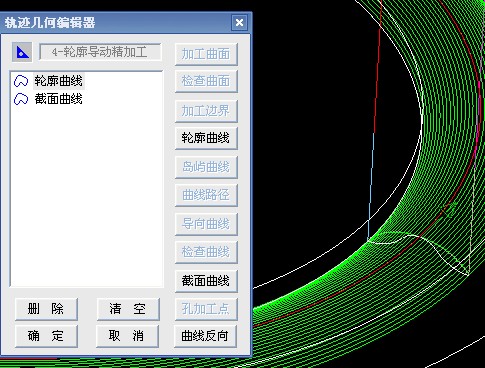The width and height of the screenshot is (485, 368).
Task: Confirm the dialog with 确定
Action: click(x=46, y=336)
